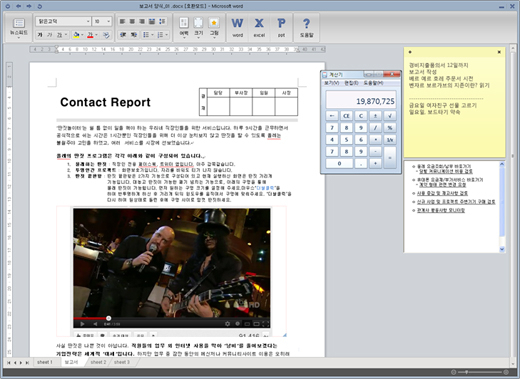This screenshot has height=379, width=520.
Task: Open the 뉴스피드 list button in ribbon
Action: point(19,27)
